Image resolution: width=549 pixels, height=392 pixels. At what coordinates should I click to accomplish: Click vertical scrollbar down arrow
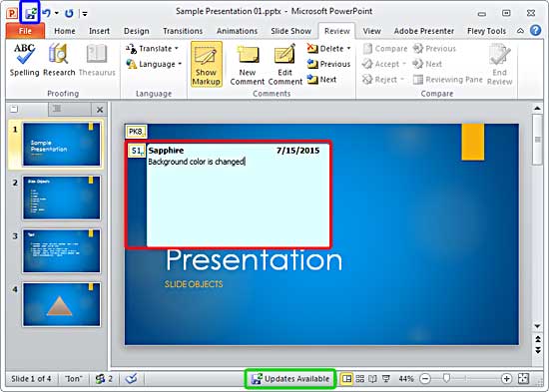coord(537,326)
